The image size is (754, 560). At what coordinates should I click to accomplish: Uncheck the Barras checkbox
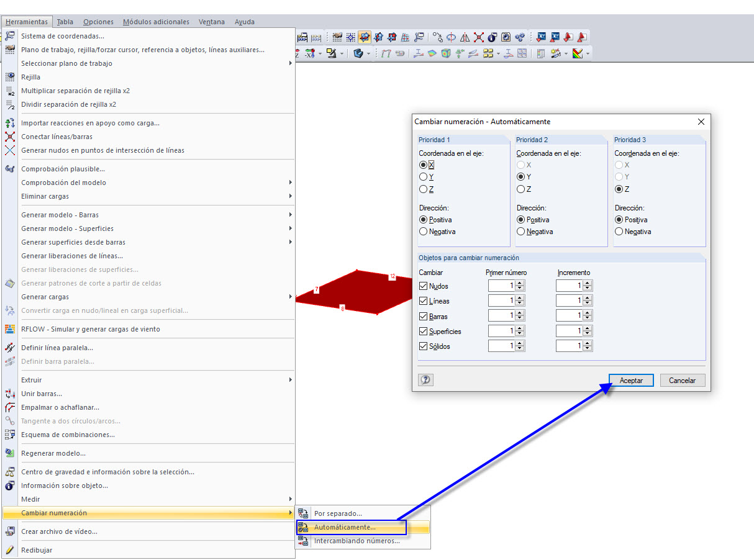tap(424, 316)
